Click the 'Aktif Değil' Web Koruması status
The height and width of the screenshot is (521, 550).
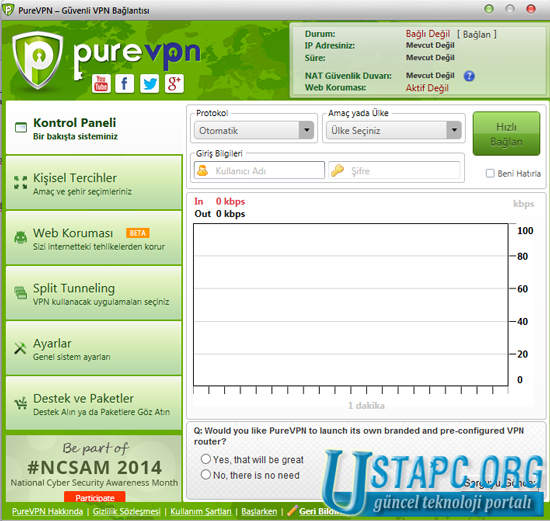click(x=427, y=88)
